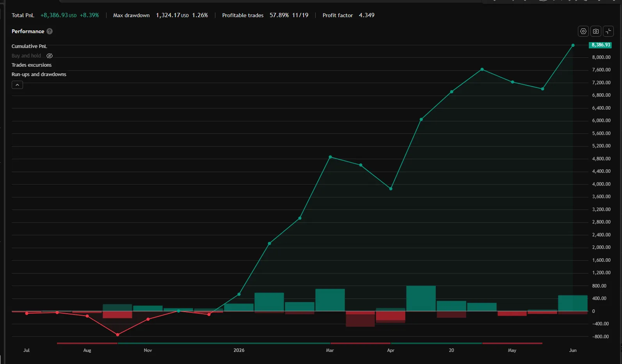Select the 57.89% profitable trades value
Screen dimensions: 622x364
point(279,15)
